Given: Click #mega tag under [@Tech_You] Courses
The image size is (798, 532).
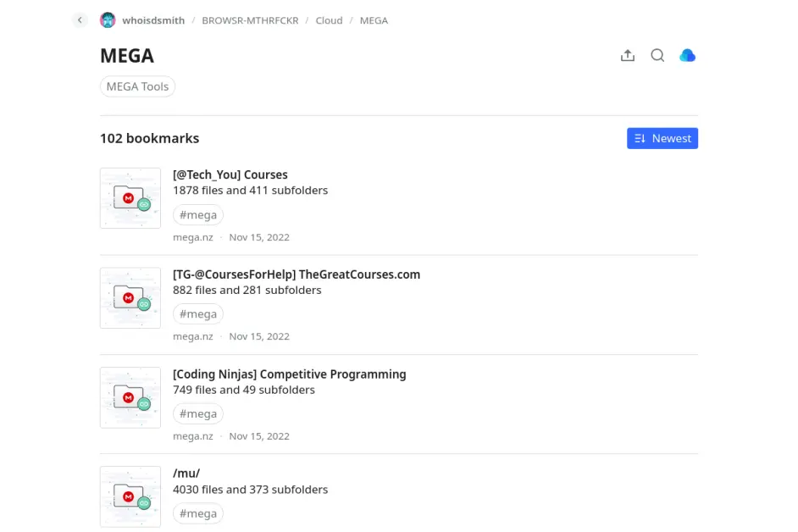Looking at the screenshot, I should click(198, 215).
